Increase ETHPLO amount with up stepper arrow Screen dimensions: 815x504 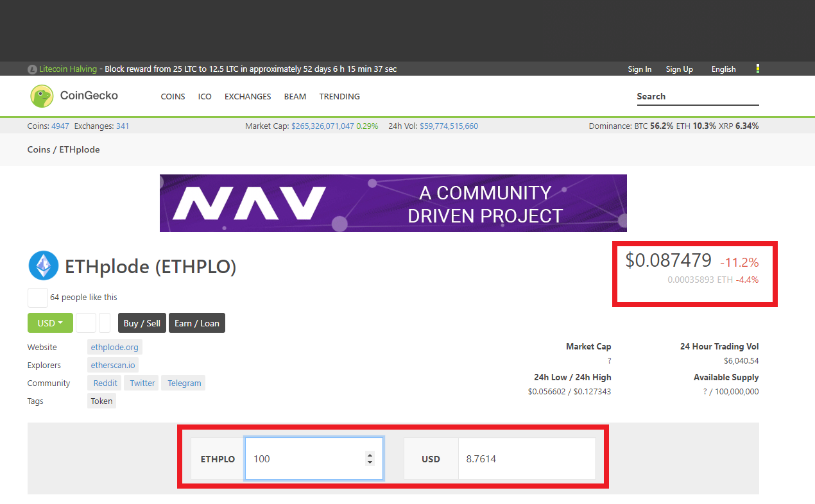370,455
